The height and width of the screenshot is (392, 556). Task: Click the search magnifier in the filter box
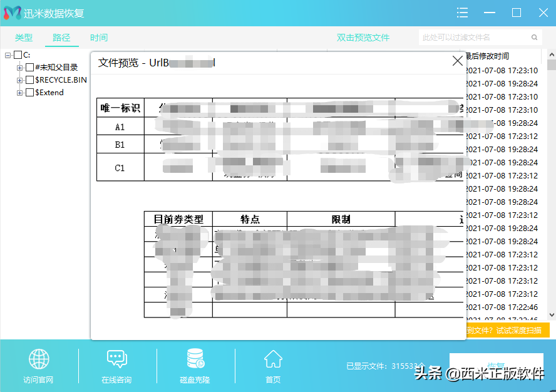534,38
